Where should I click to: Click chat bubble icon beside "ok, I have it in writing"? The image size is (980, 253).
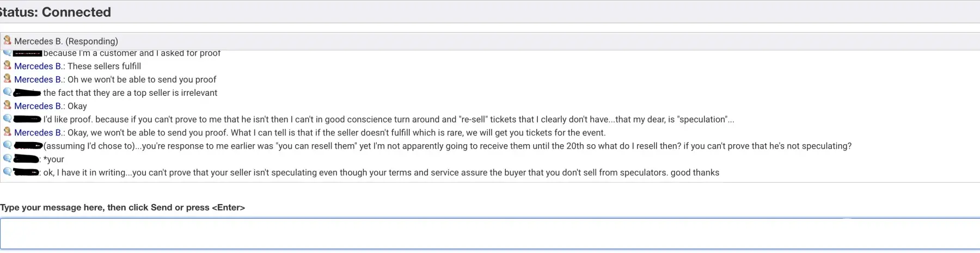7,172
